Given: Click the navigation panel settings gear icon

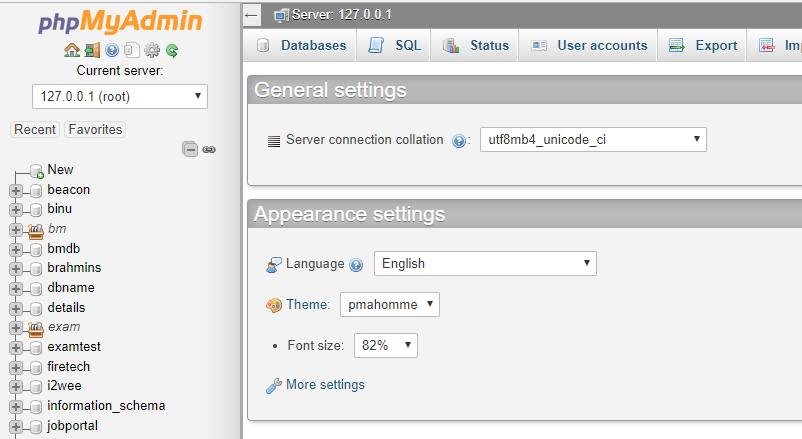Looking at the screenshot, I should (x=152, y=50).
